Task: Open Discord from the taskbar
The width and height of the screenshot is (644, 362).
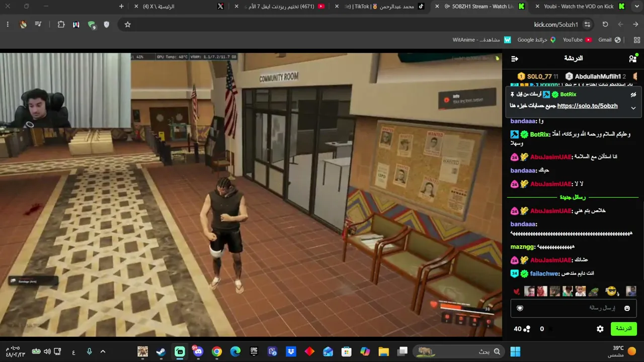Action: 198,351
